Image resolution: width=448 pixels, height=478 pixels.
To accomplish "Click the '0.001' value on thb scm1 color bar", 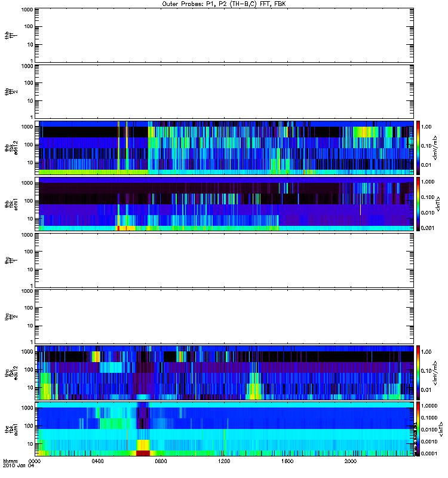I will pos(428,228).
